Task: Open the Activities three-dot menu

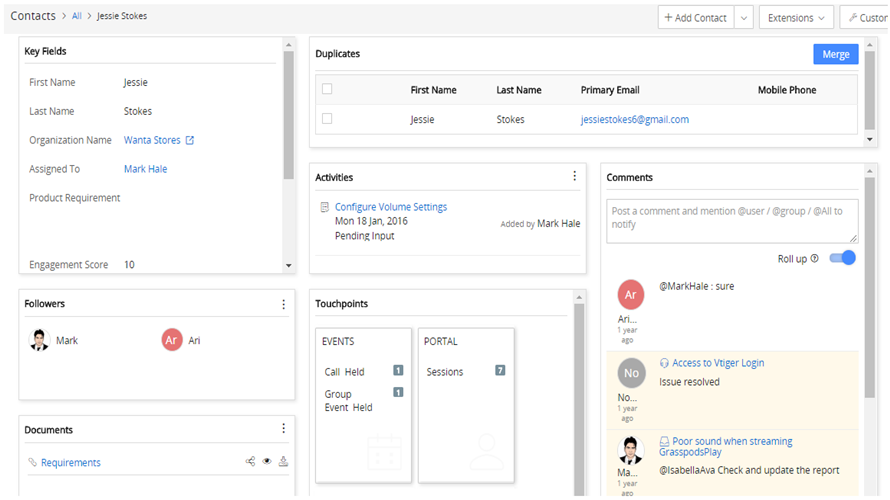Action: click(x=574, y=177)
